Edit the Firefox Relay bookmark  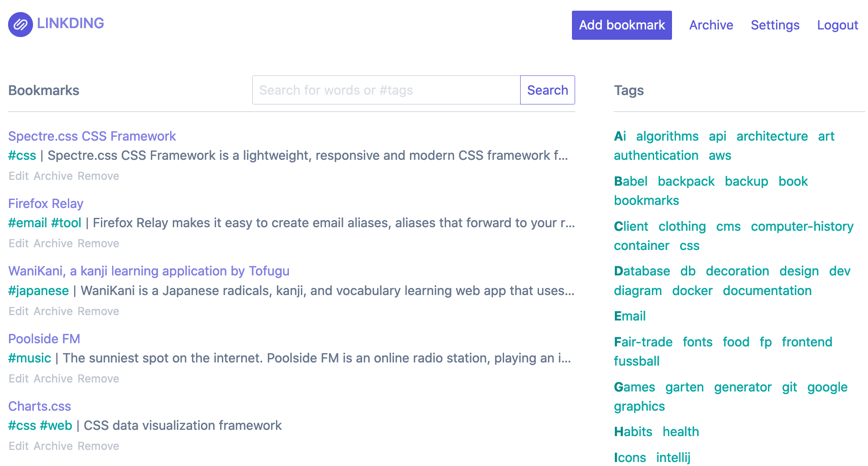(18, 243)
